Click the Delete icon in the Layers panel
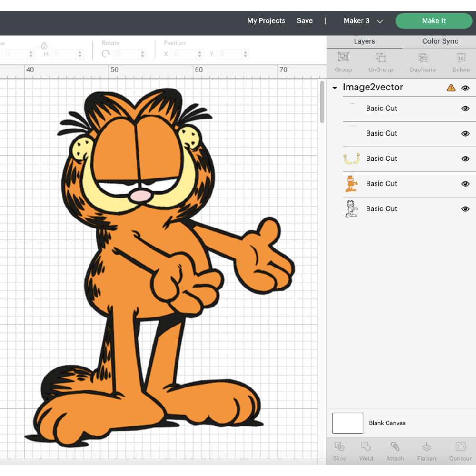The width and height of the screenshot is (476, 476). tap(461, 61)
